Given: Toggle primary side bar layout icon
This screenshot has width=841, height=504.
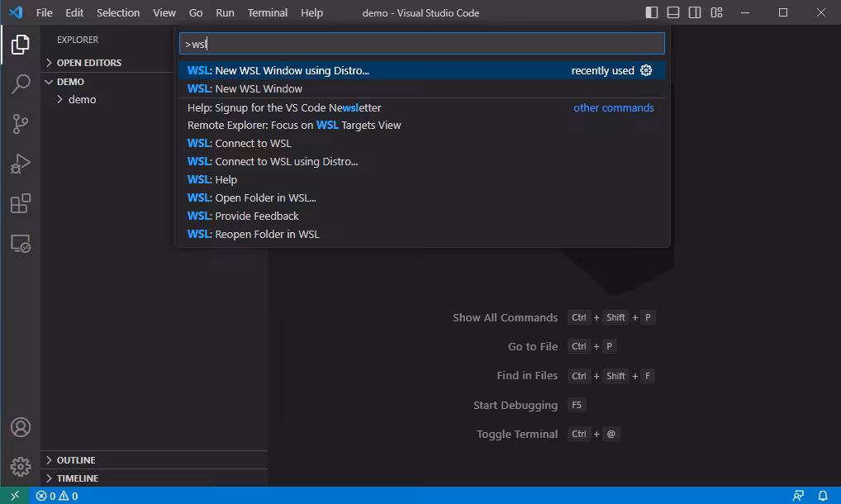Looking at the screenshot, I should coord(652,12).
